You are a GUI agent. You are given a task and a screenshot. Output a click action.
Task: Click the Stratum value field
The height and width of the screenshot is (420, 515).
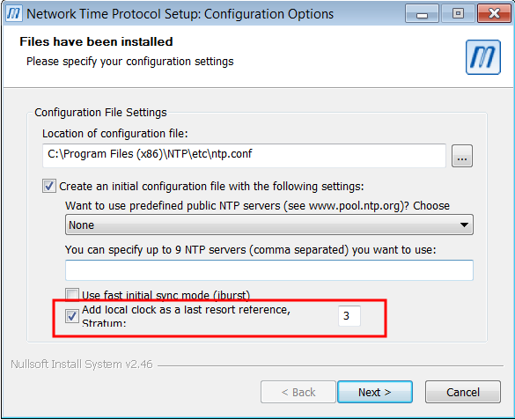point(349,316)
